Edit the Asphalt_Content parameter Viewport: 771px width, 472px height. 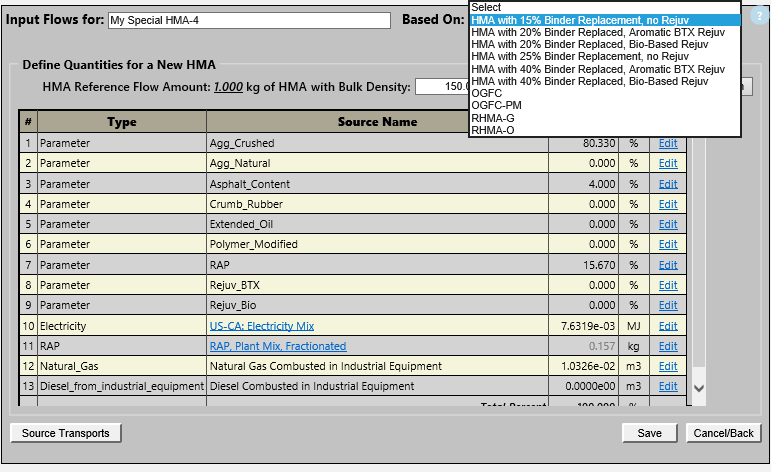click(x=667, y=184)
